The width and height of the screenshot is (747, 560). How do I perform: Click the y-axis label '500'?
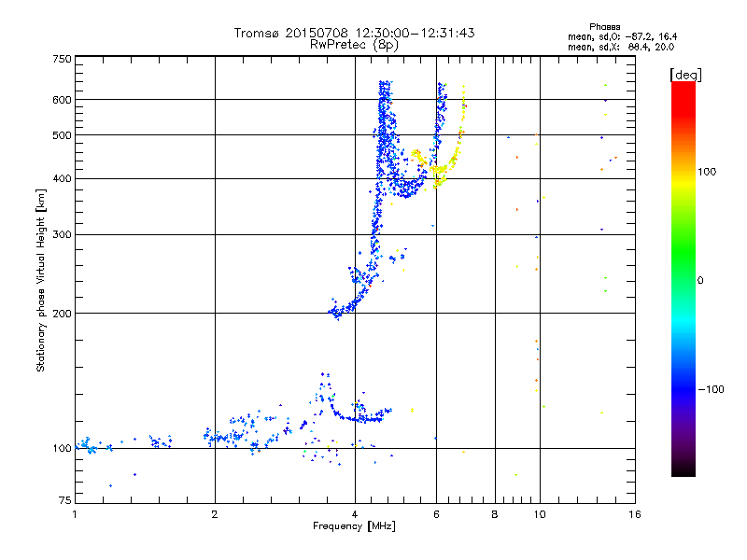coord(62,135)
